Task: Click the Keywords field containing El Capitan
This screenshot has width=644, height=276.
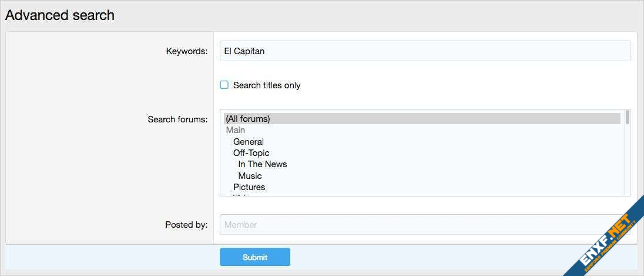Action: (424, 51)
